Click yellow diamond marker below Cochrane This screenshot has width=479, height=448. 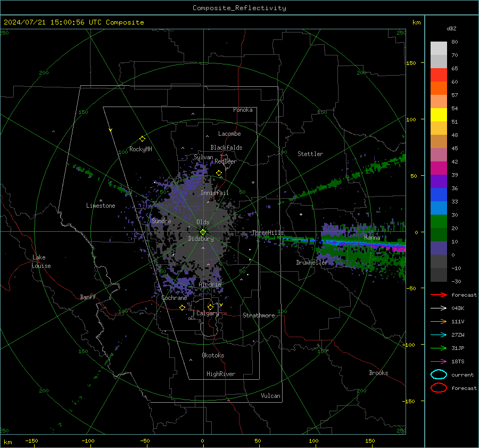tap(182, 307)
